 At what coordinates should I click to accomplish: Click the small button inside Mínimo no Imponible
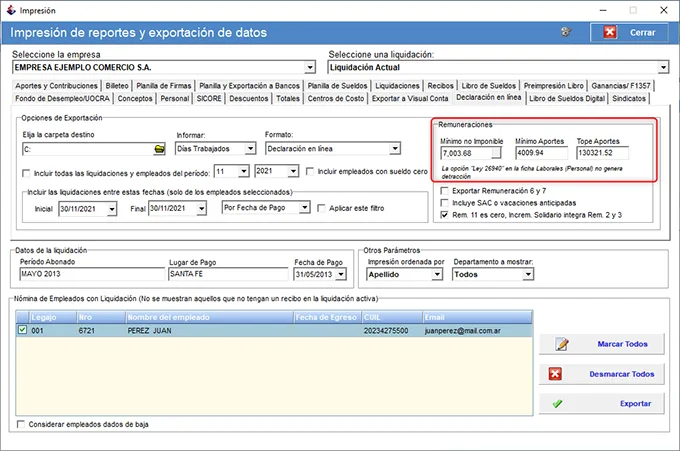496,153
